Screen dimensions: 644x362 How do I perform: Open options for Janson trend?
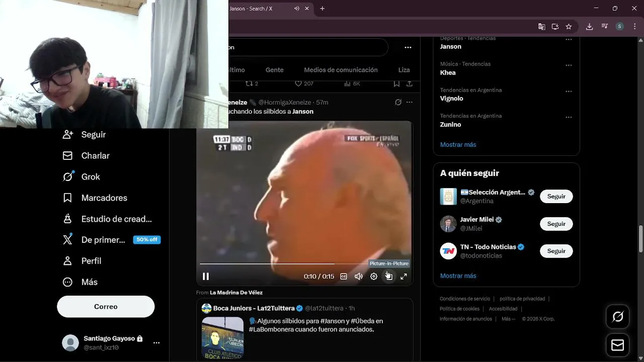[x=569, y=39]
